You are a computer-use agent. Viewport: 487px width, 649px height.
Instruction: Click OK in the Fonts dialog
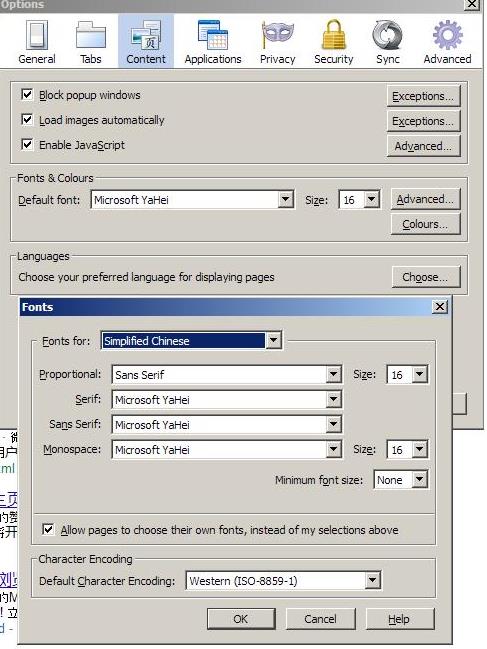241,619
